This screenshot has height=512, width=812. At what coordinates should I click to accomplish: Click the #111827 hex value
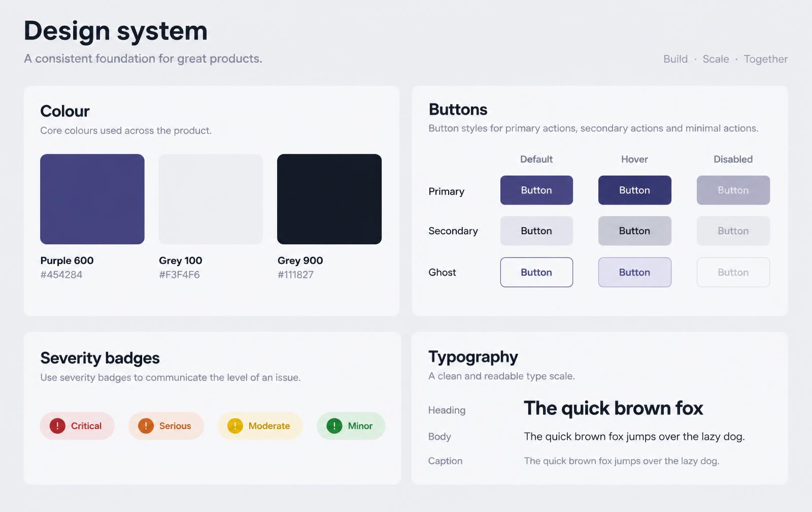[295, 275]
